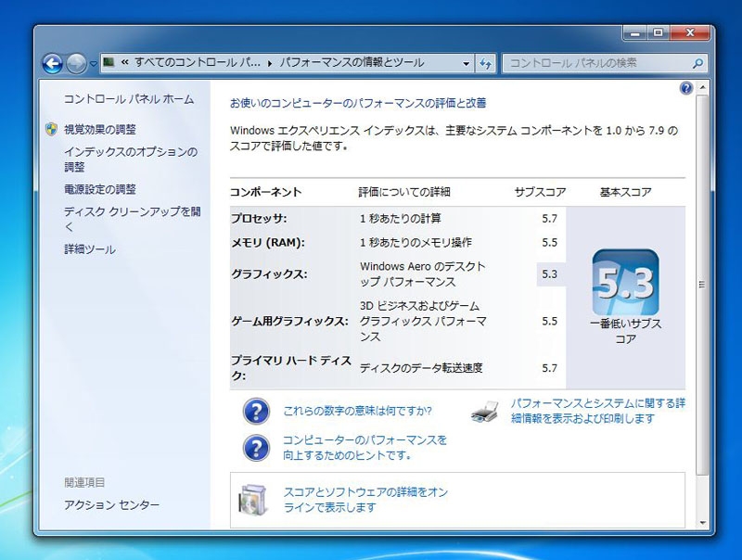
Task: Click the refresh button beside address bar
Action: pos(486,63)
